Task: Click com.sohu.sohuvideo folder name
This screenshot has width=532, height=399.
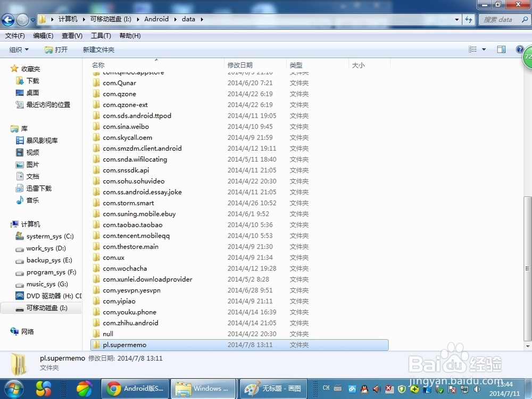Action: click(x=134, y=181)
